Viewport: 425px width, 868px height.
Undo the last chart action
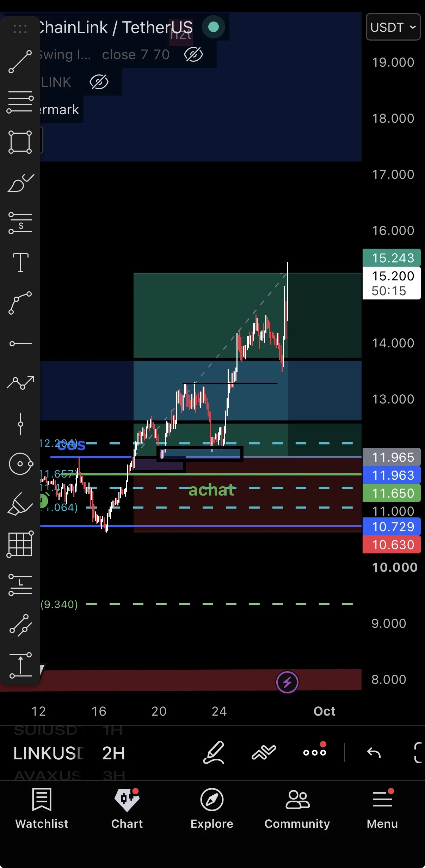(374, 752)
